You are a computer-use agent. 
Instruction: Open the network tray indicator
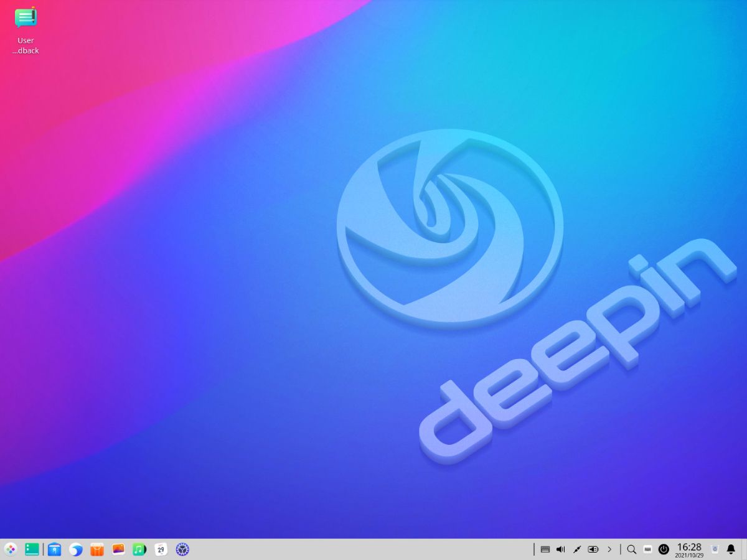pyautogui.click(x=576, y=549)
